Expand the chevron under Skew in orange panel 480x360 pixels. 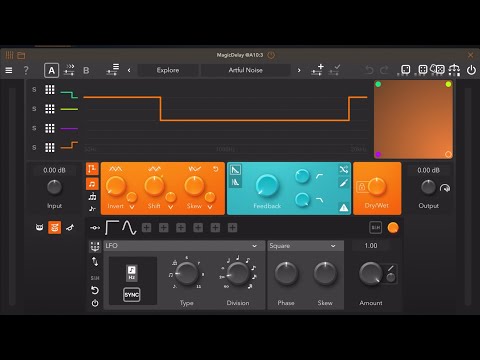pos(210,207)
